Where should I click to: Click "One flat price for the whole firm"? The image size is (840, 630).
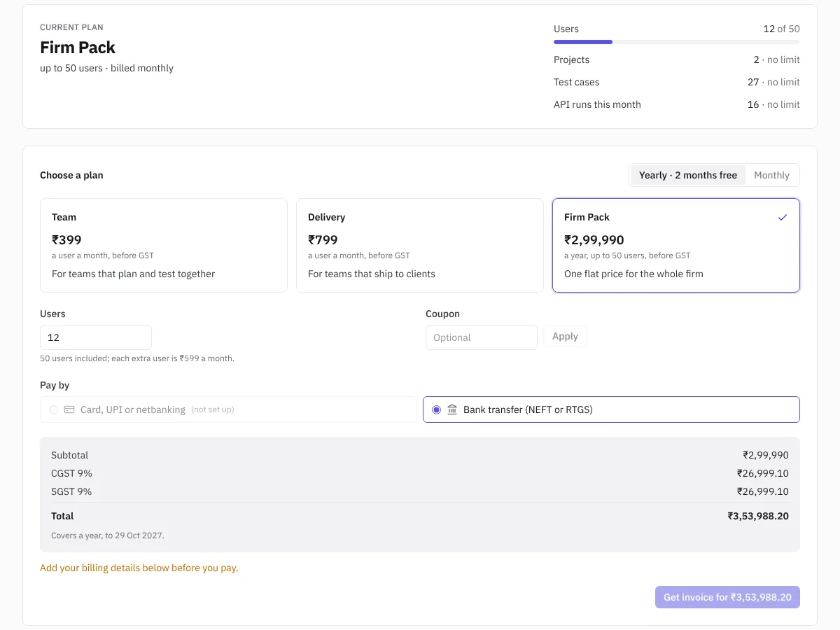pos(633,274)
